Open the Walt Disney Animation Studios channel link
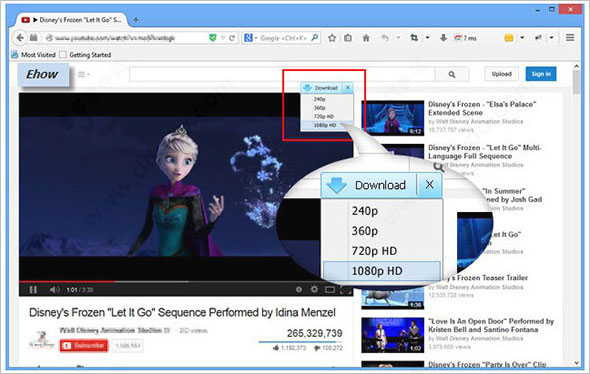590x374 pixels. click(x=111, y=330)
